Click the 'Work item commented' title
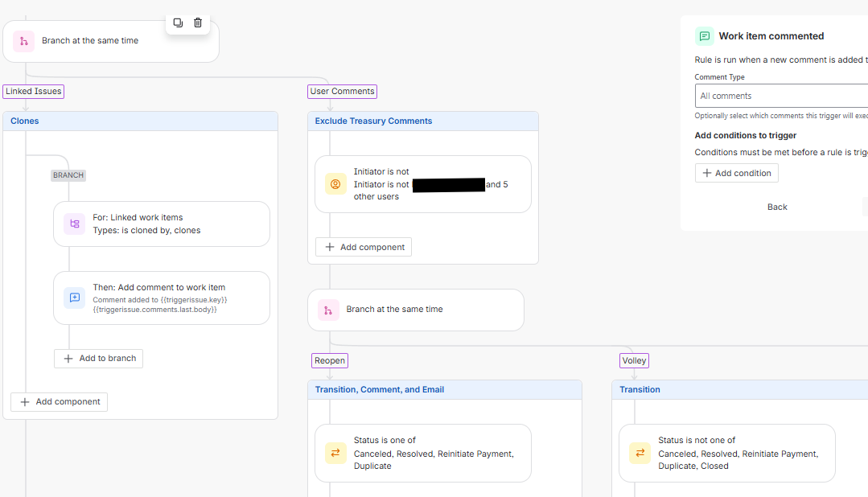 (x=771, y=36)
